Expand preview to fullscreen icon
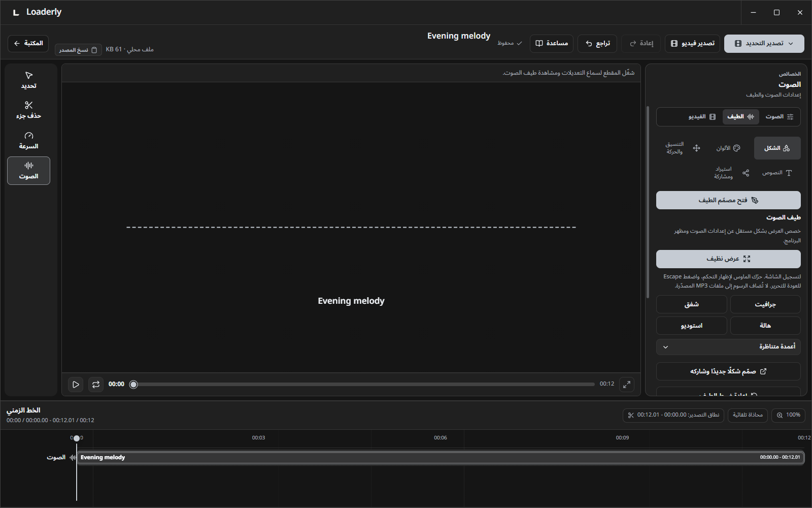Viewport: 812px width, 508px height. click(x=627, y=385)
